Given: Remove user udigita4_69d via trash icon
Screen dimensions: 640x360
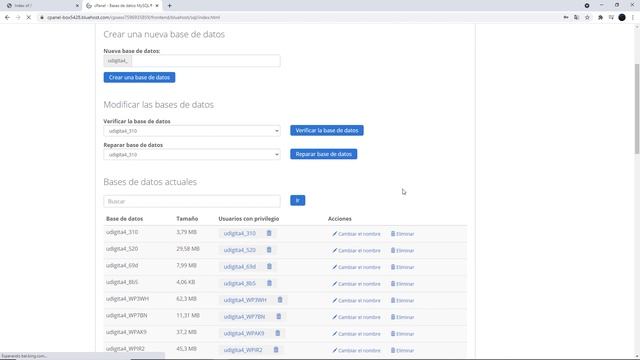Looking at the screenshot, I should click(269, 267).
